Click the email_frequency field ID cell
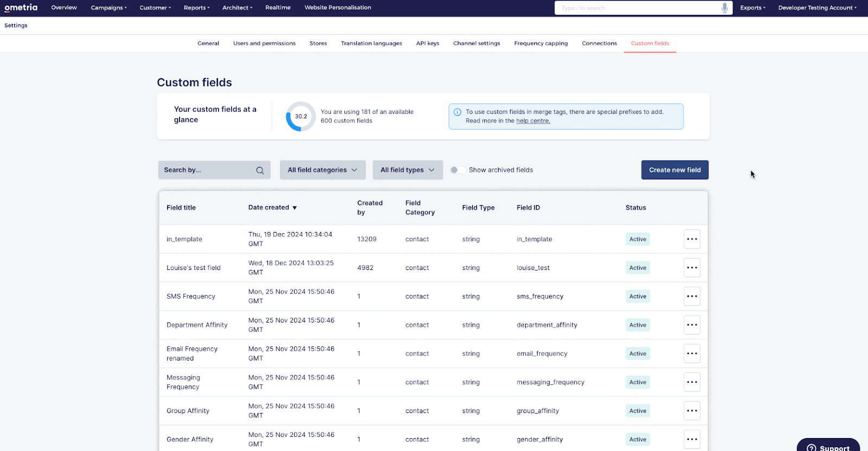The height and width of the screenshot is (451, 868). coord(541,353)
